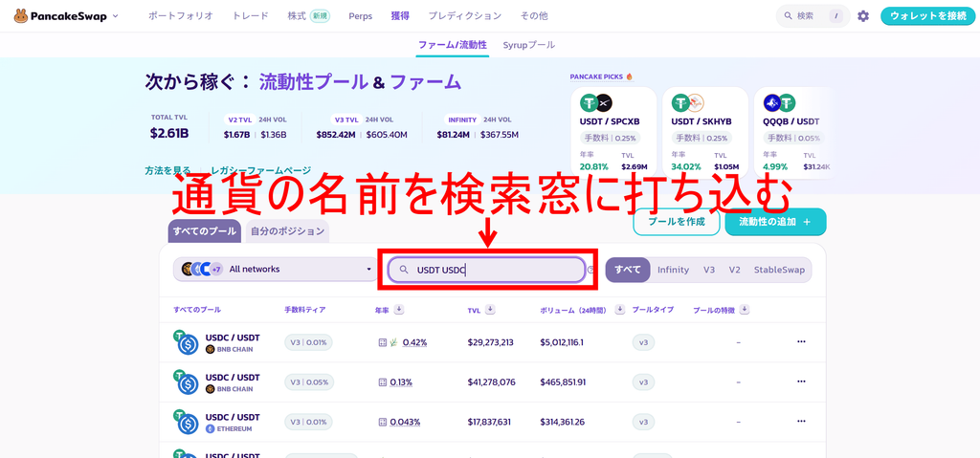Open more menu for USDC/USDT 0.42% row
This screenshot has width=980, height=458.
click(x=801, y=341)
